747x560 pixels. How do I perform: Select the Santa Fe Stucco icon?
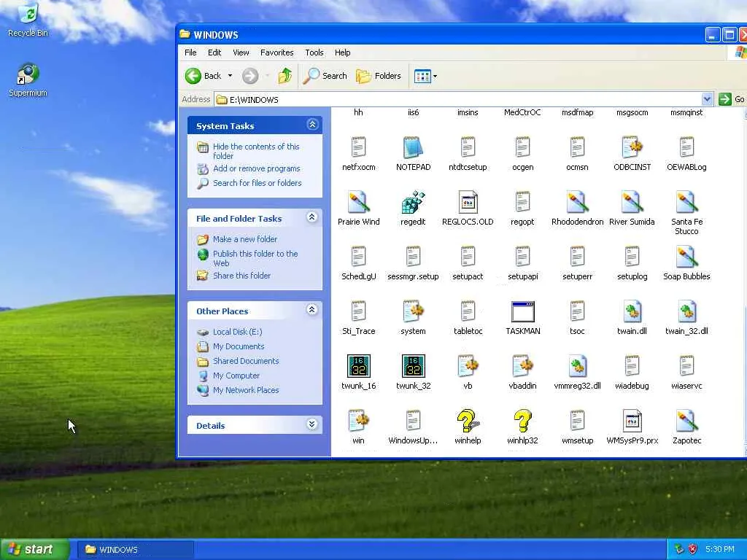[686, 203]
